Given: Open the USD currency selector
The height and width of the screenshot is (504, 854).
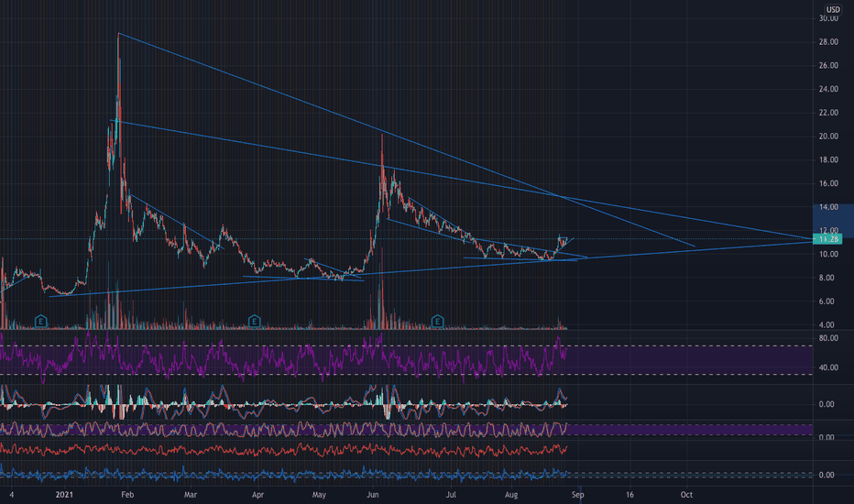Looking at the screenshot, I should tap(833, 9).
